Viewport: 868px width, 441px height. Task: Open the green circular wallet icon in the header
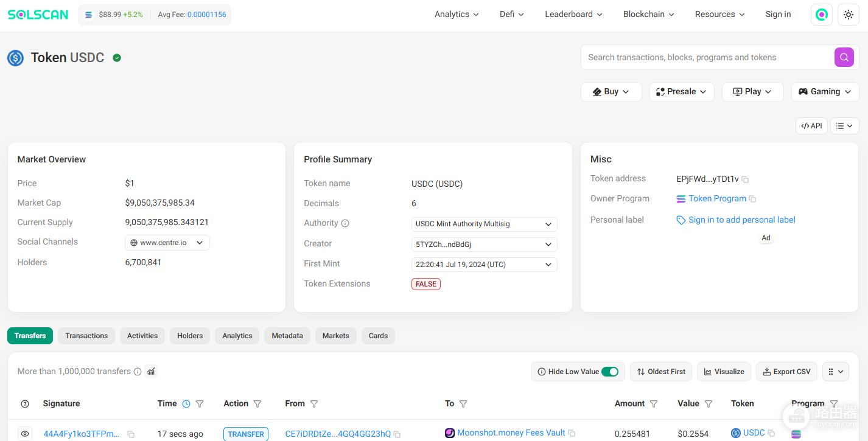(x=822, y=15)
